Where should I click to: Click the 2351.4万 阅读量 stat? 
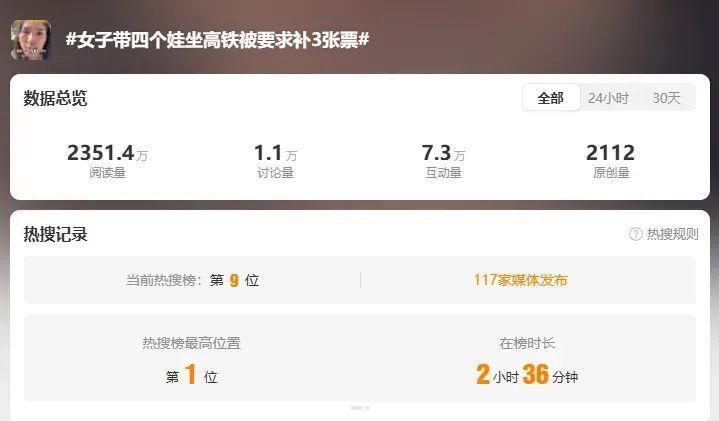coord(107,161)
